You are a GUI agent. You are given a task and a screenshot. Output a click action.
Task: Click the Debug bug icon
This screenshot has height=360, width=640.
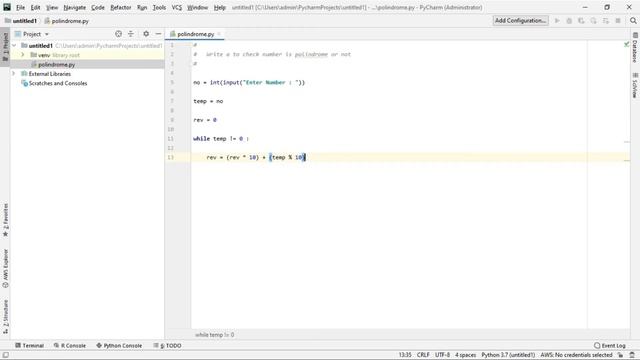point(569,21)
